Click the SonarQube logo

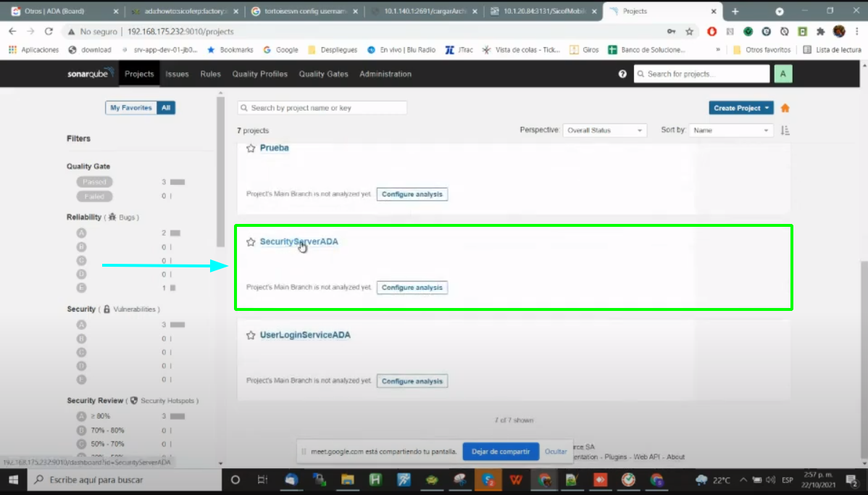92,74
